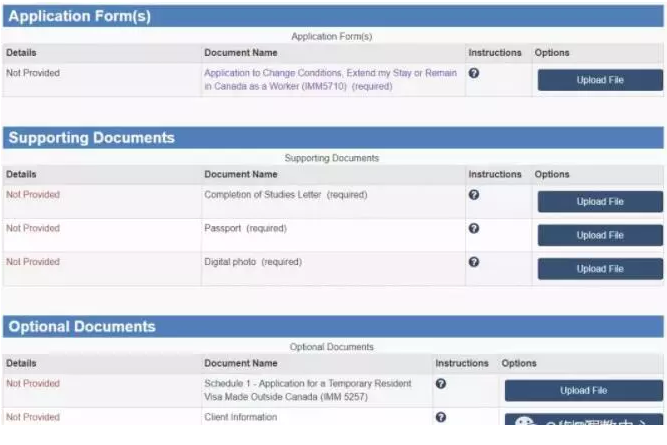Upload file for Schedule 1 IMM 5257

click(x=583, y=391)
